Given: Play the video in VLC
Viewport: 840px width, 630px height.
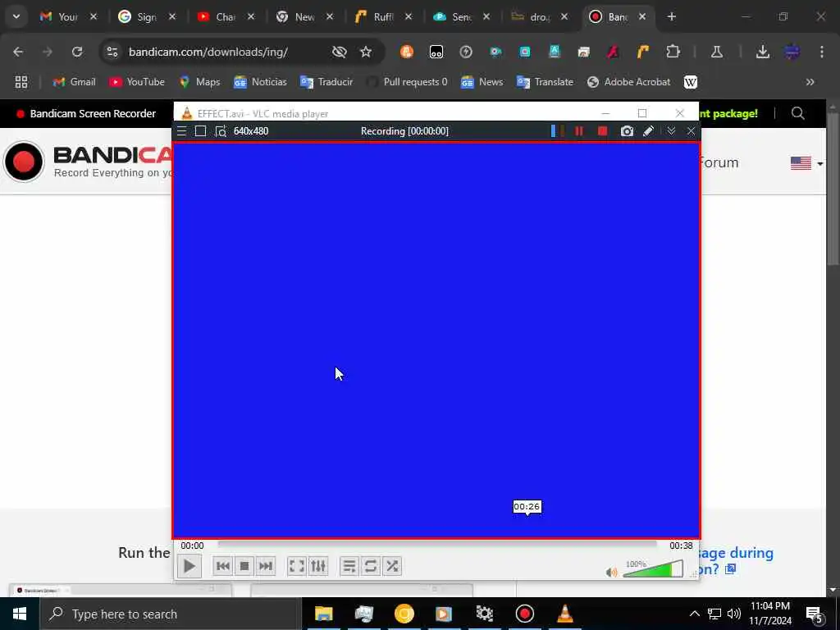Looking at the screenshot, I should pos(189,566).
